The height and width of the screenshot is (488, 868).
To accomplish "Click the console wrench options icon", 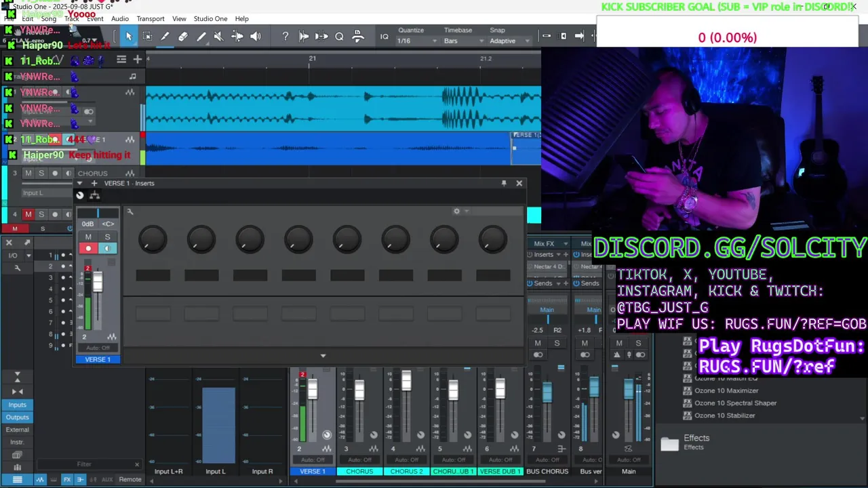I will click(18, 268).
